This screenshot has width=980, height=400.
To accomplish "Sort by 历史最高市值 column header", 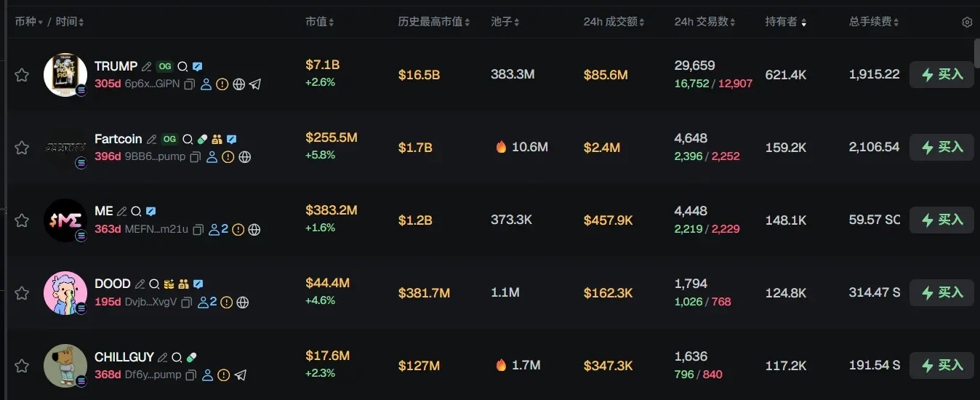I will pos(433,22).
